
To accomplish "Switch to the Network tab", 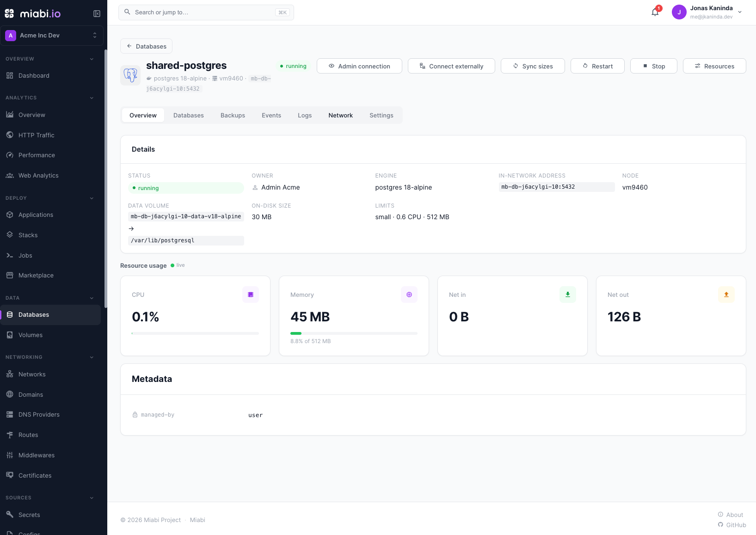I will pyautogui.click(x=341, y=116).
